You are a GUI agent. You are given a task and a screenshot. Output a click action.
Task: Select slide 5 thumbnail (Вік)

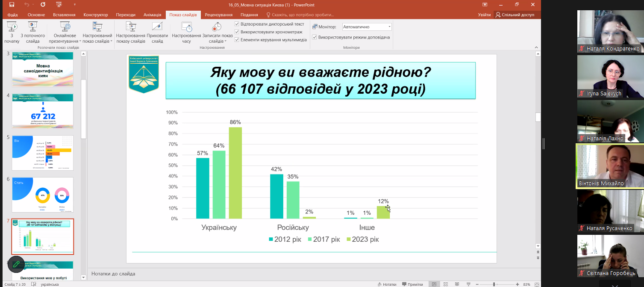pos(42,153)
